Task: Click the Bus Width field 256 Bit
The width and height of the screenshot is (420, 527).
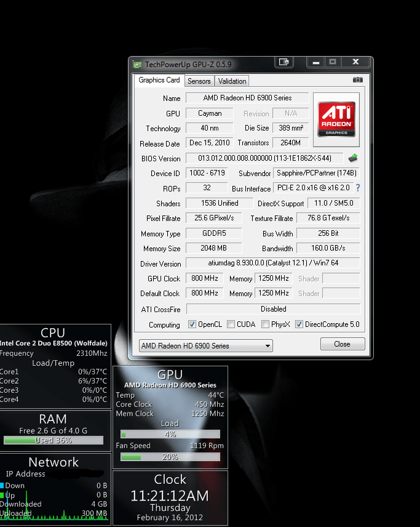Action: coord(328,233)
